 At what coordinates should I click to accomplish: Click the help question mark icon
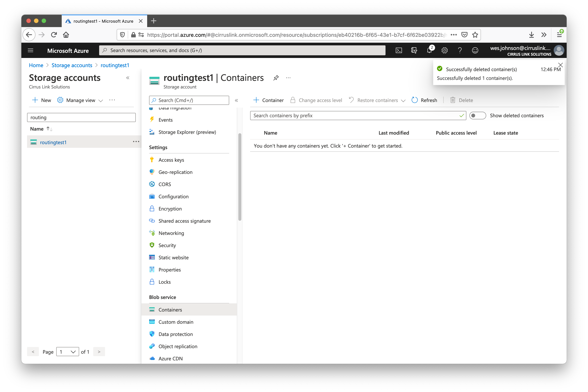[x=459, y=51]
